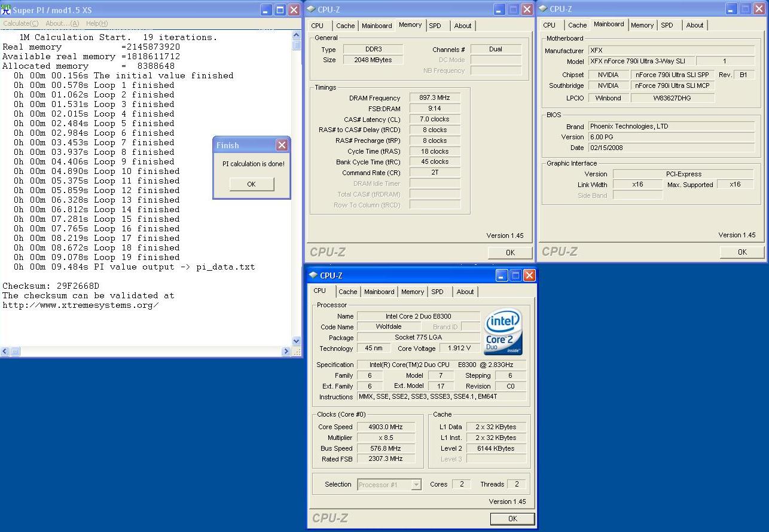Click title icon of CPU CPU-Z window
This screenshot has height=532, width=769.
(315, 276)
